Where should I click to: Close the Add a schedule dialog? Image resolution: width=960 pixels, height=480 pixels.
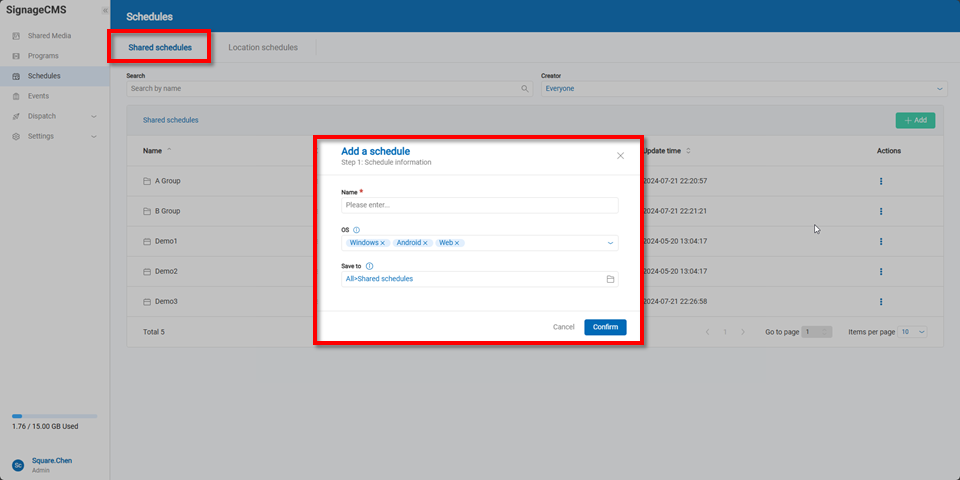[620, 156]
